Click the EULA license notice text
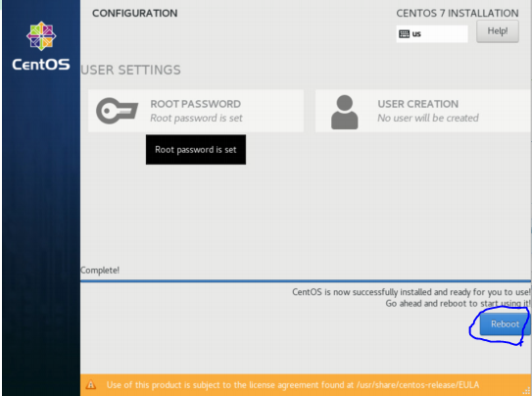The image size is (532, 396). [x=293, y=385]
